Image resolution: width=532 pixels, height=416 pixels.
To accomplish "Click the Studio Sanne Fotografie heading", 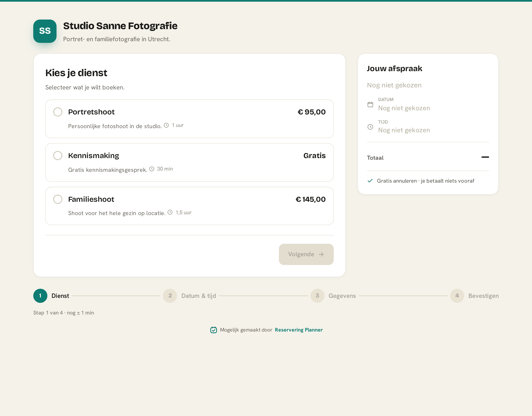I will [120, 26].
